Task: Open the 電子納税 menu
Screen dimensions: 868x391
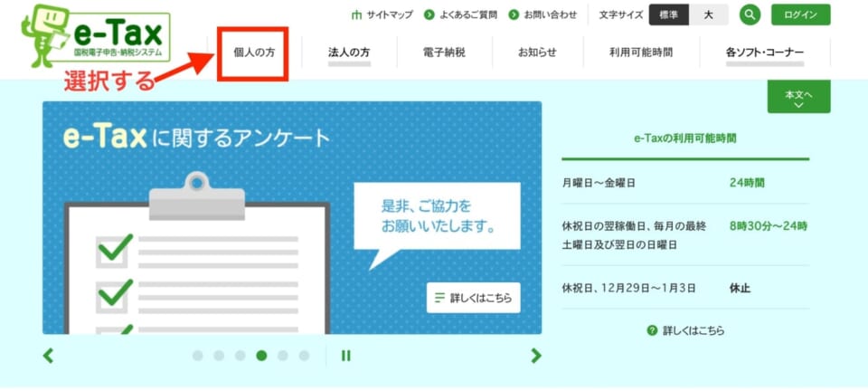Action: point(444,52)
